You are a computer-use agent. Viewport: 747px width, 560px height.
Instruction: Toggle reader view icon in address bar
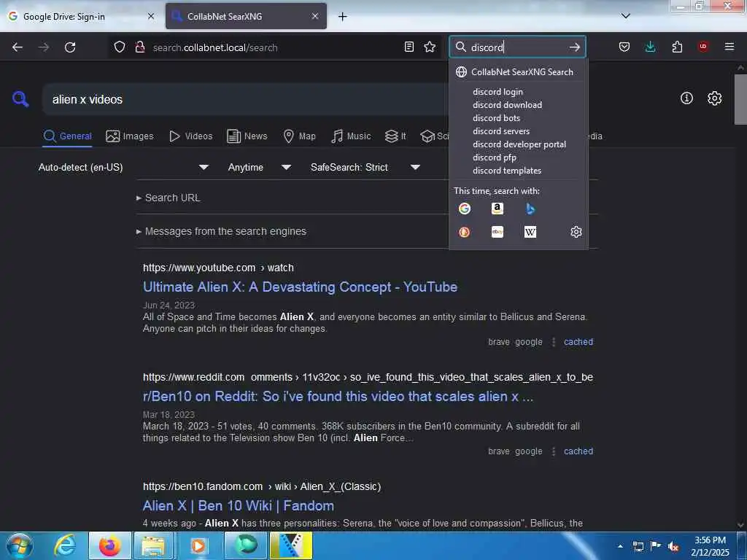click(x=409, y=47)
